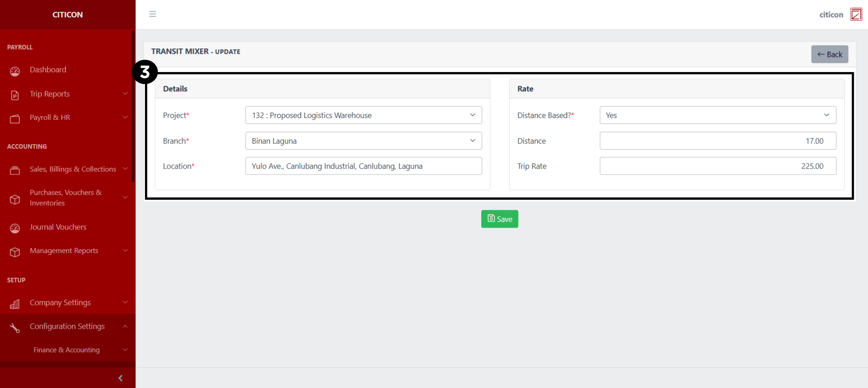Go back using the Back button
This screenshot has width=868, height=388.
(x=829, y=54)
